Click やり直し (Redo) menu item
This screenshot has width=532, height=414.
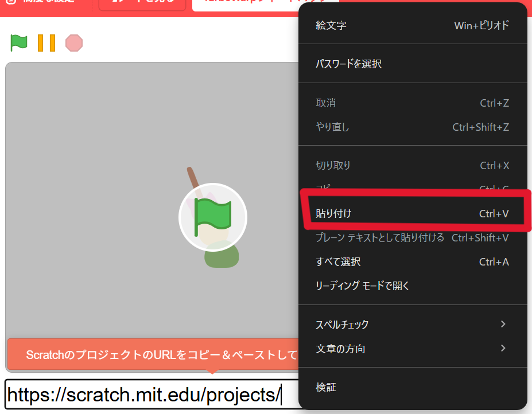[x=412, y=127]
